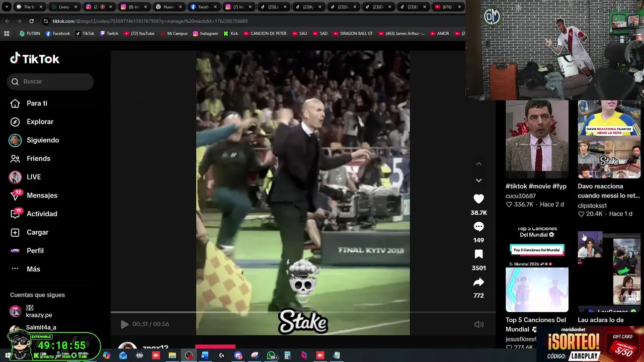Open WhatsApp from the taskbar
Screen dimensions: 644x362
271,355
